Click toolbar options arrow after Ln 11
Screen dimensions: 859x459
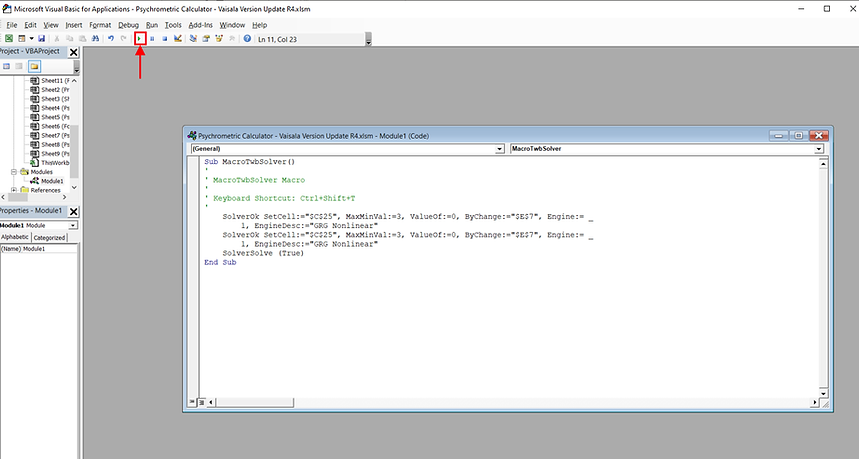[368, 39]
